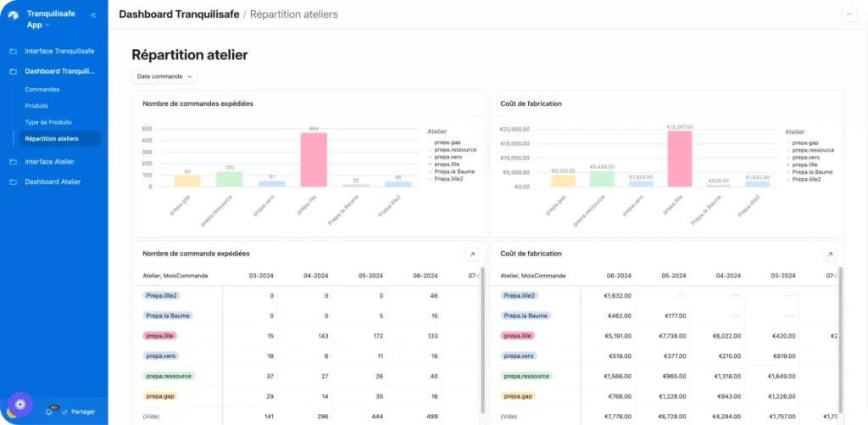This screenshot has height=425, width=868.
Task: Click total €7,778.00 in cost (Vide) row
Action: click(618, 417)
